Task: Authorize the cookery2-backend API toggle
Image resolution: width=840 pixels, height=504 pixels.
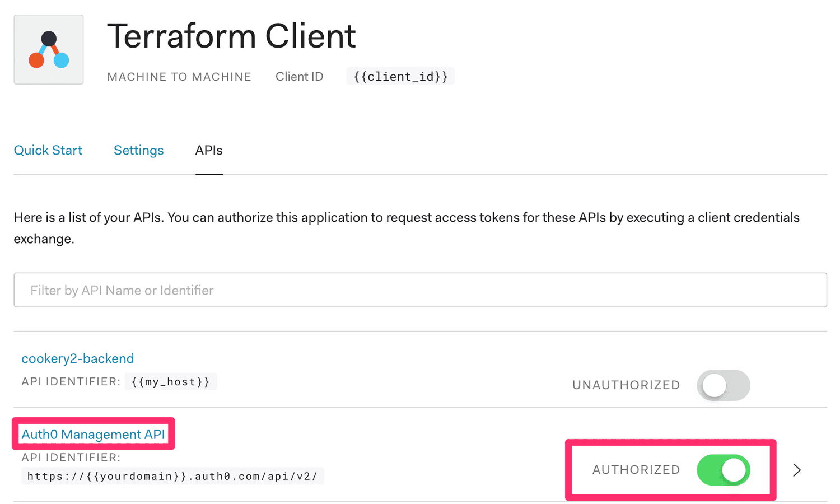Action: pos(723,385)
